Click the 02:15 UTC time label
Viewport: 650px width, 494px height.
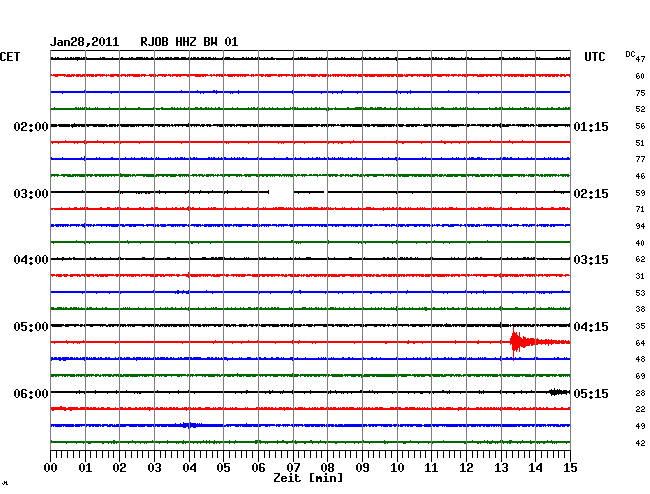[x=591, y=194]
